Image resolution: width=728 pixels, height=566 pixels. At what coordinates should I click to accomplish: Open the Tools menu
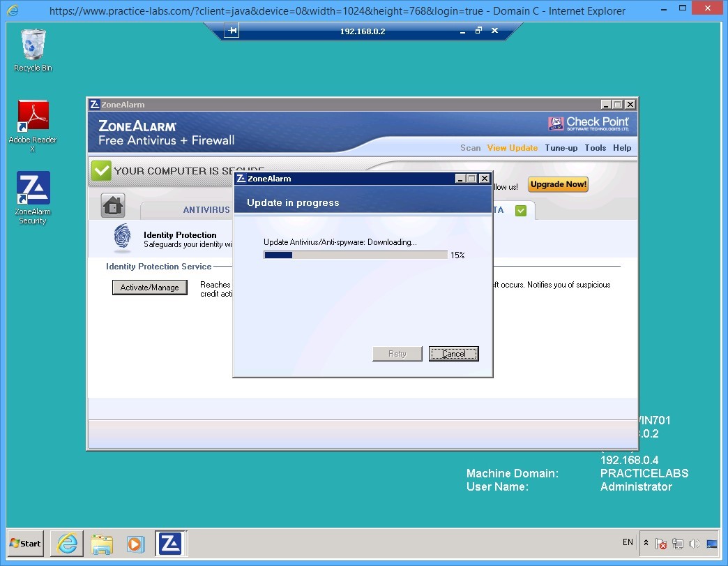click(x=596, y=148)
